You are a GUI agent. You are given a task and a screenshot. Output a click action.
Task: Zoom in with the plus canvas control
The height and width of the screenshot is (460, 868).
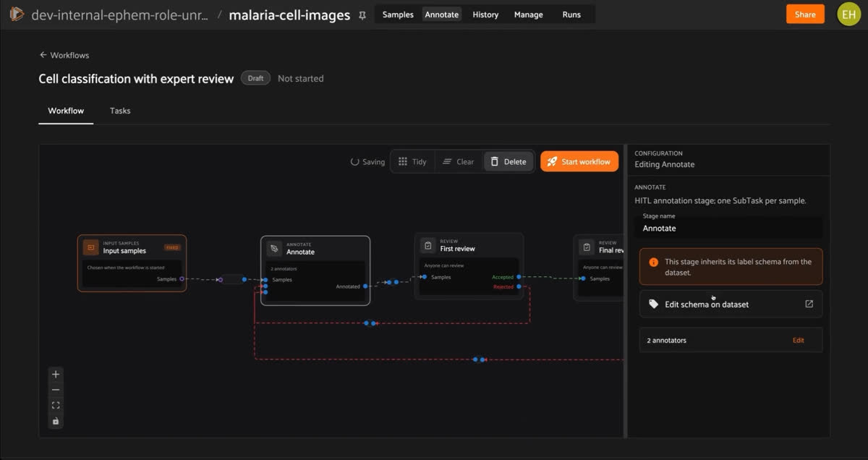click(56, 374)
